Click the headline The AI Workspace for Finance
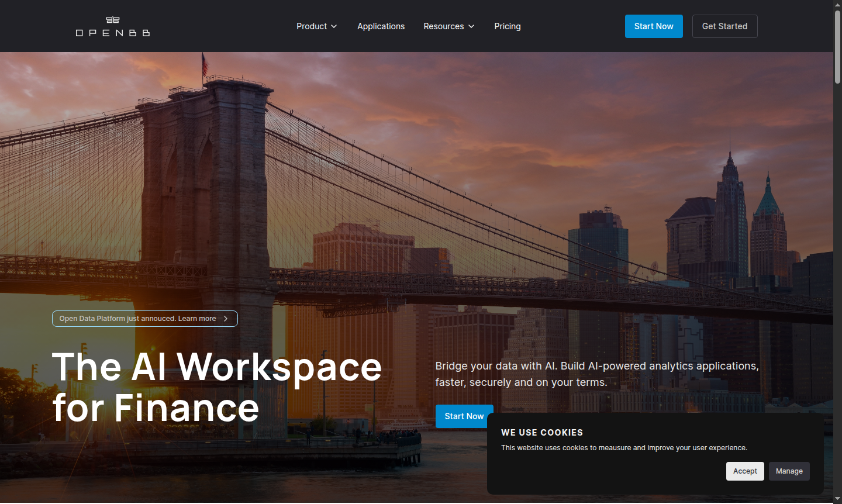Viewport: 842px width, 504px height. 216,387
